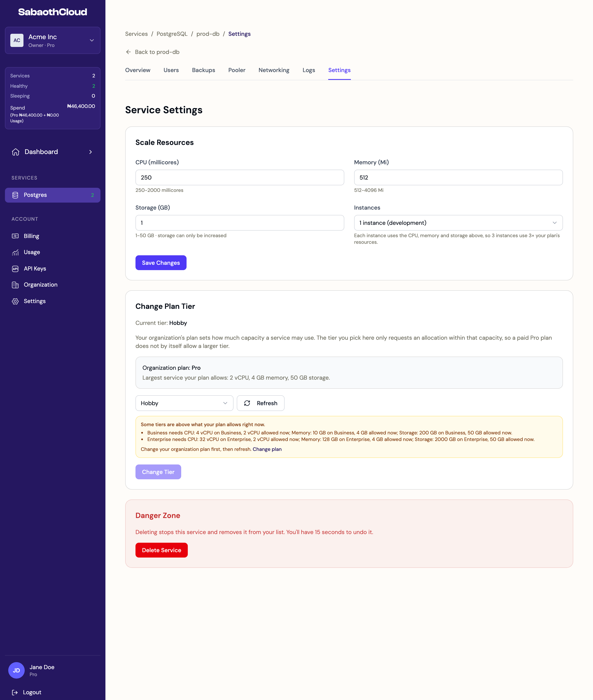Screen dimensions: 593x700
Task: Click the back arrow beside 'Back to prod-db'
Action: [128, 52]
